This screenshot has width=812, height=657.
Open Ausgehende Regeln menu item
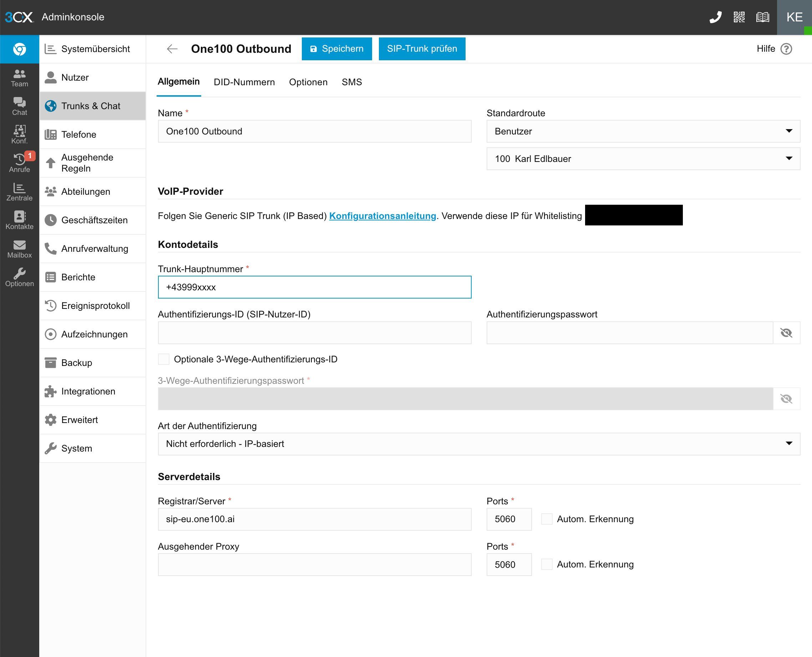(93, 163)
